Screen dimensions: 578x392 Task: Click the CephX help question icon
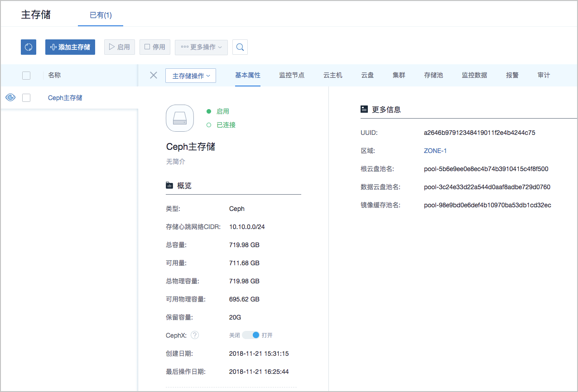pos(195,335)
